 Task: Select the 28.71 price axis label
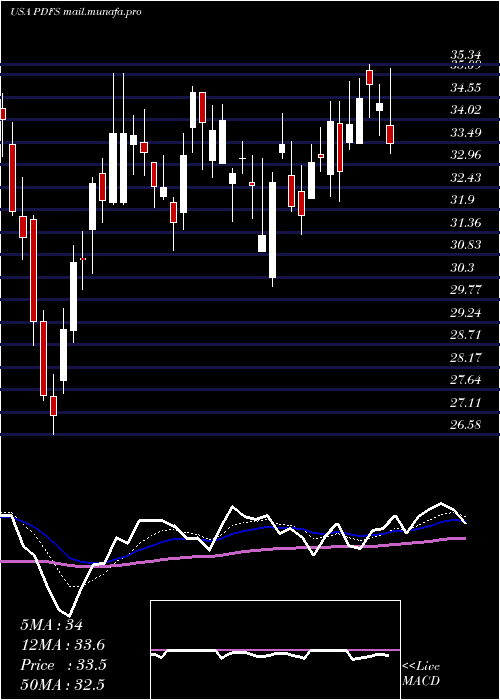pyautogui.click(x=466, y=335)
